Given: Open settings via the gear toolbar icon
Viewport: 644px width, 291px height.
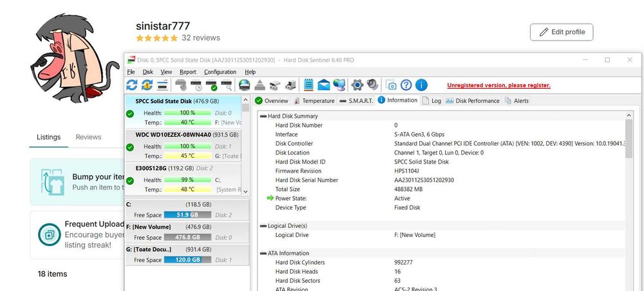Looking at the screenshot, I should click(357, 85).
